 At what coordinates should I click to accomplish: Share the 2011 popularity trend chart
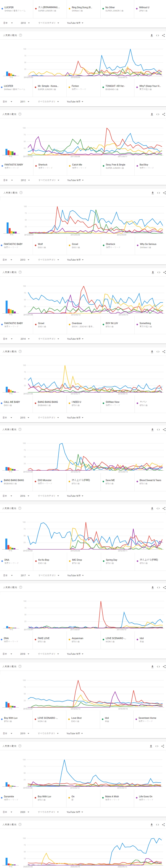pyautogui.click(x=164, y=114)
